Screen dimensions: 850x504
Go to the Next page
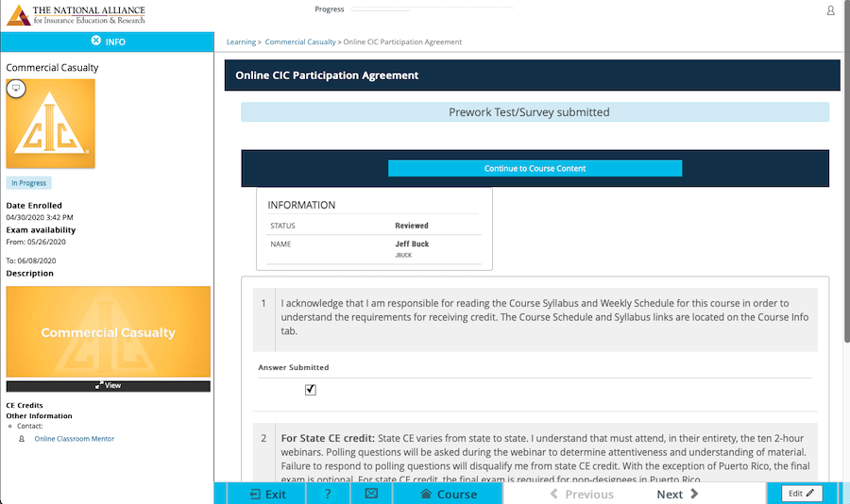pyautogui.click(x=677, y=494)
